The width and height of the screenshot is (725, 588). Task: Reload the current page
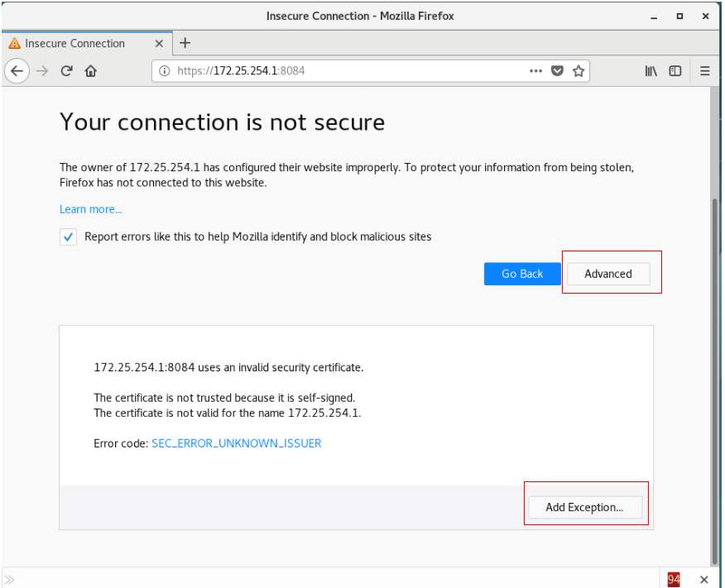click(66, 71)
